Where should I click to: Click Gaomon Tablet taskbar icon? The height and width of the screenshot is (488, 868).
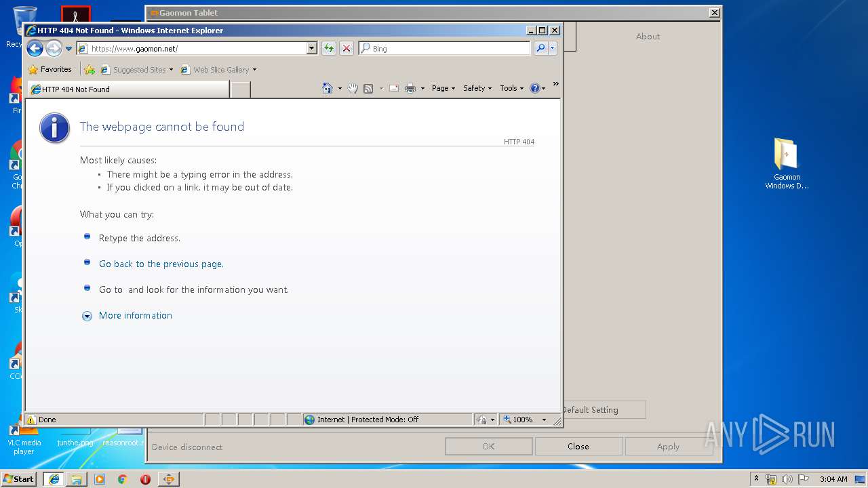169,479
